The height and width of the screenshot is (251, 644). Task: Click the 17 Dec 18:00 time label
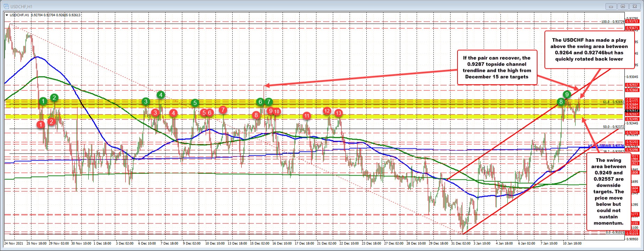(305, 243)
